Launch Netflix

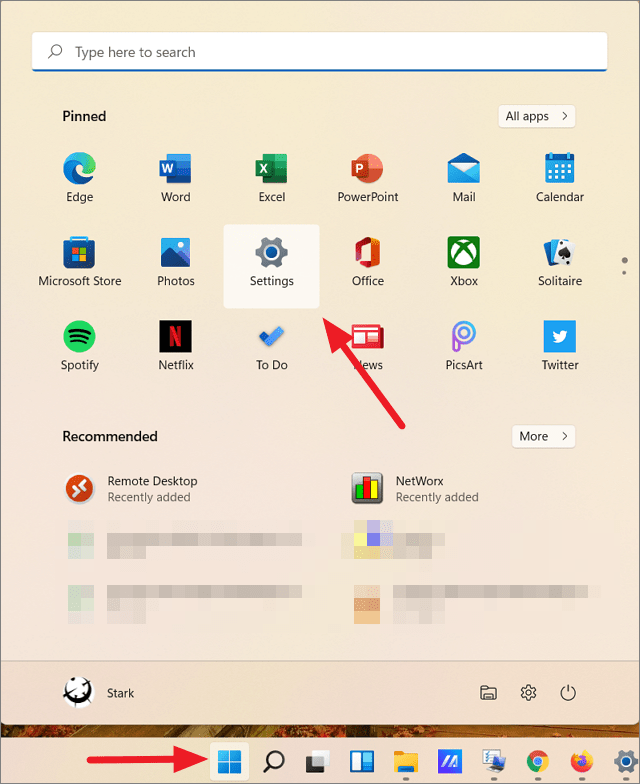click(176, 346)
